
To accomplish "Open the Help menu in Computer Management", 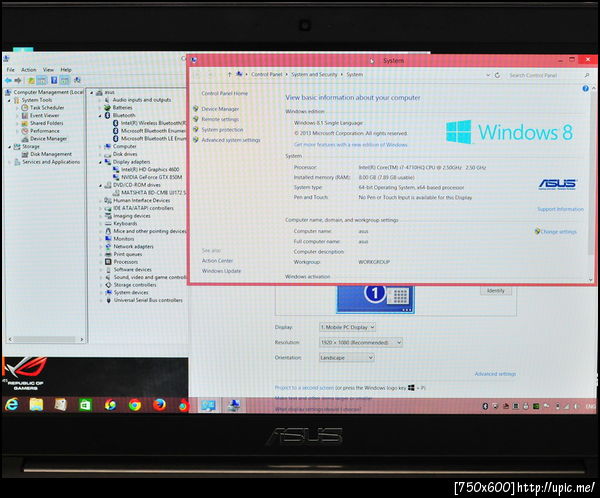I will pyautogui.click(x=66, y=70).
